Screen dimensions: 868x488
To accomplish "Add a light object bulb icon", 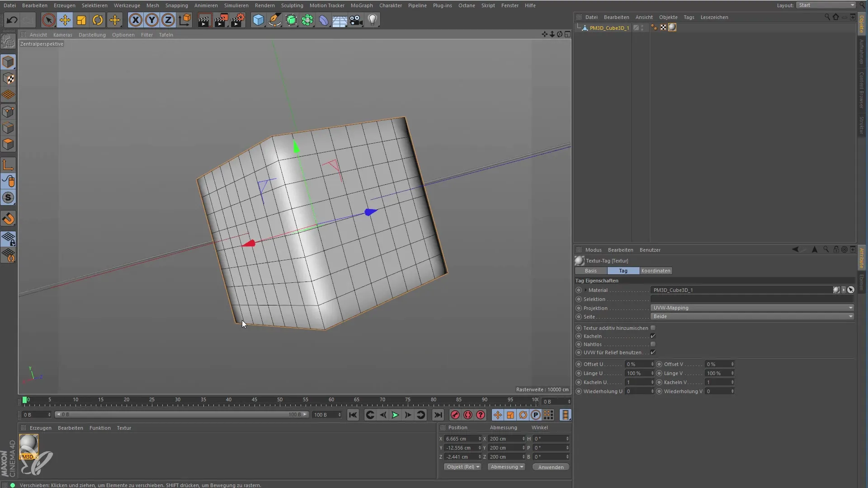I will pyautogui.click(x=373, y=20).
